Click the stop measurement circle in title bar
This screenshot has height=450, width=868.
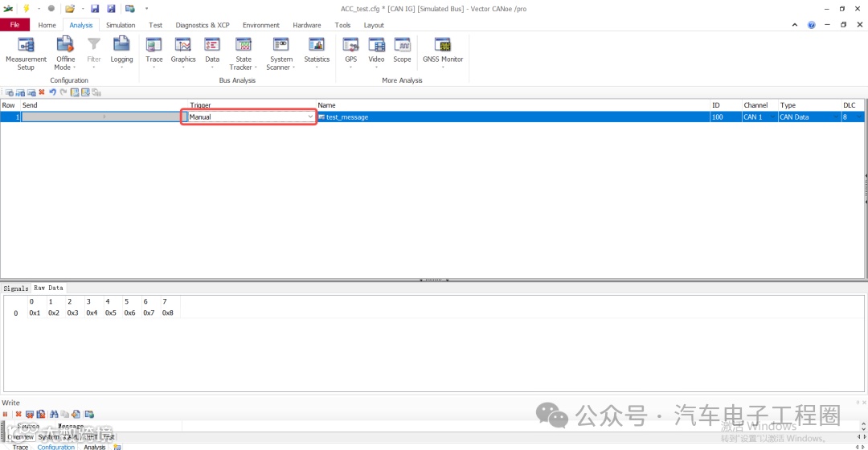coord(51,8)
